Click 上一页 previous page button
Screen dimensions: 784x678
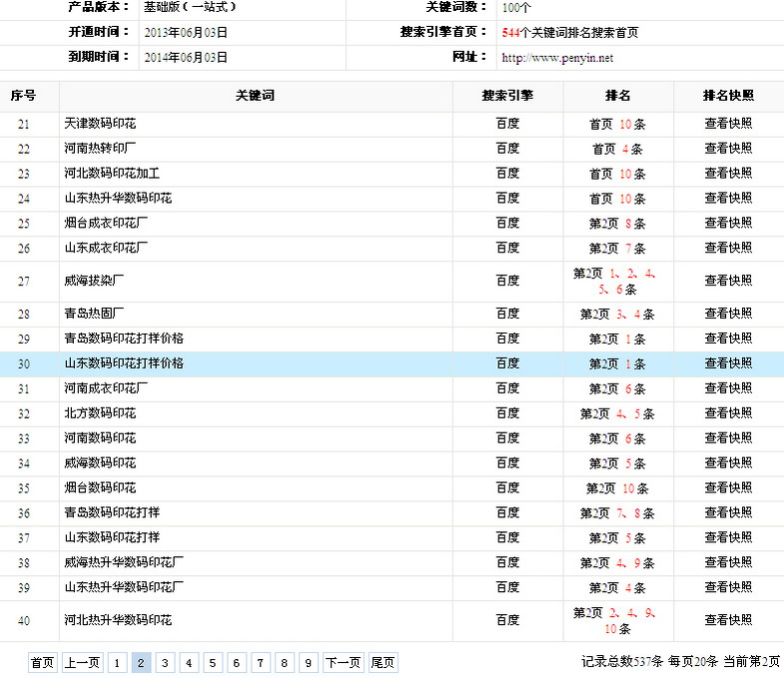pyautogui.click(x=82, y=662)
